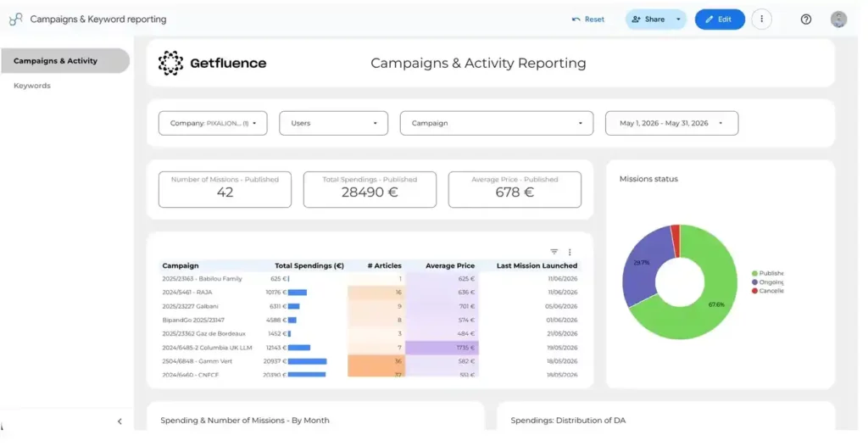868x446 pixels.
Task: Sort by Average Price column header
Action: 450,266
